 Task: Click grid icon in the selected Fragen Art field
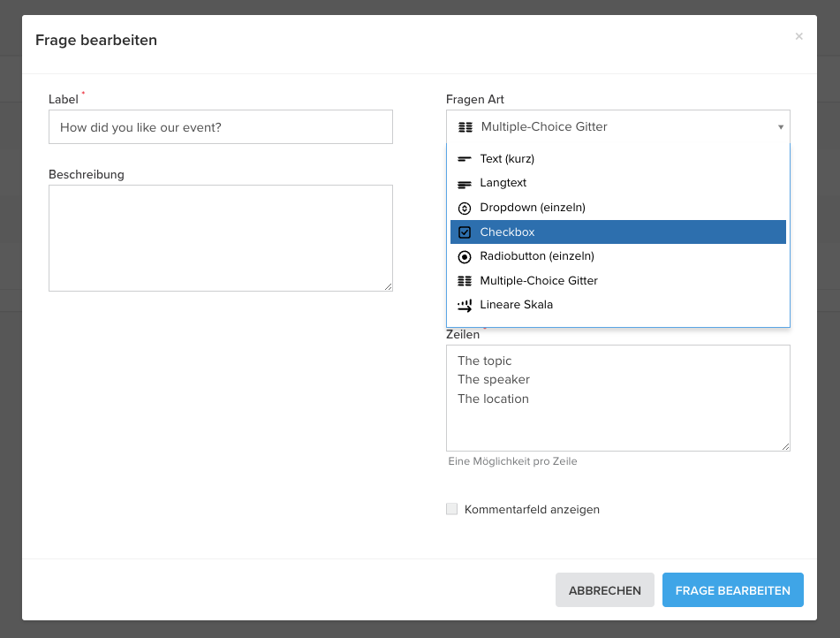(465, 127)
